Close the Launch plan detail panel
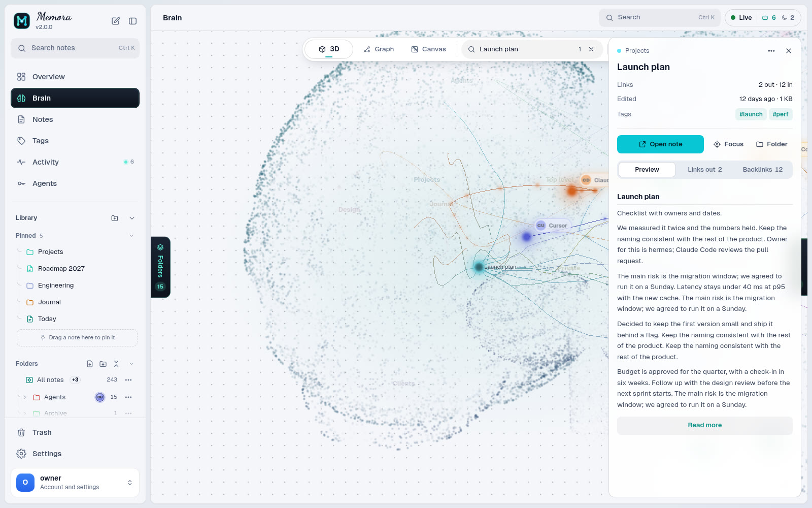 point(789,51)
